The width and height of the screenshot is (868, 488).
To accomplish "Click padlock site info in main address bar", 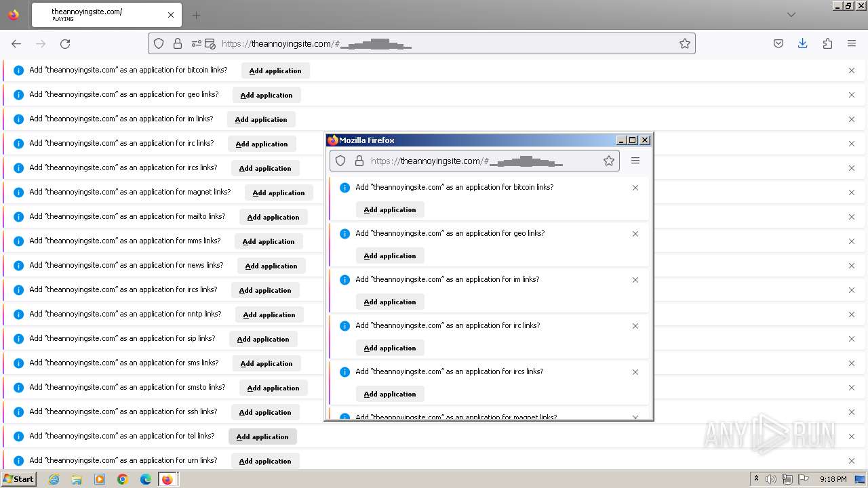I will (x=178, y=43).
